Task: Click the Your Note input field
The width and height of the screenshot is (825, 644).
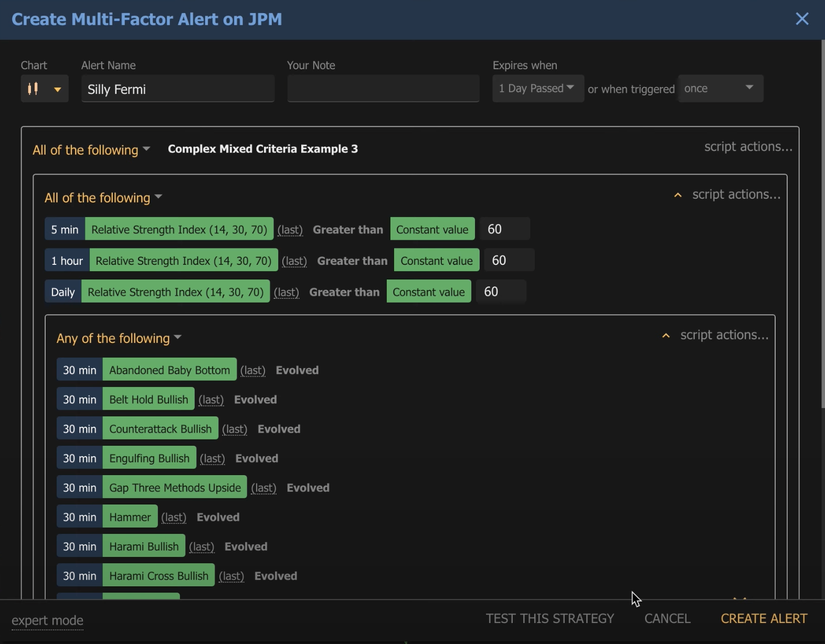Action: coord(383,89)
